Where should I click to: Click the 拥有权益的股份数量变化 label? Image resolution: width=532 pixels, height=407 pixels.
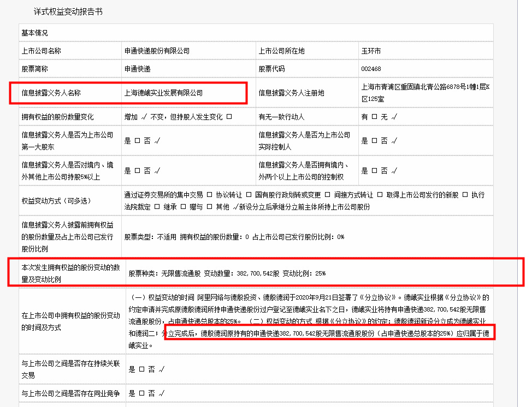tap(58, 117)
